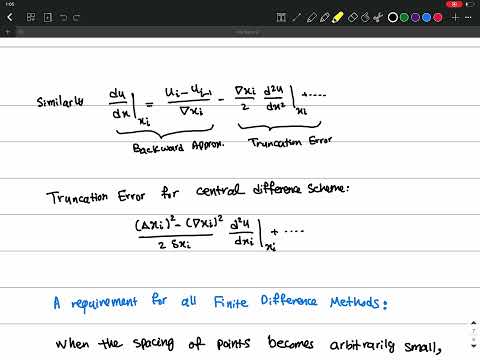Image resolution: width=480 pixels, height=360 pixels.
Task: Choose the blue color swatch
Action: point(426,17)
